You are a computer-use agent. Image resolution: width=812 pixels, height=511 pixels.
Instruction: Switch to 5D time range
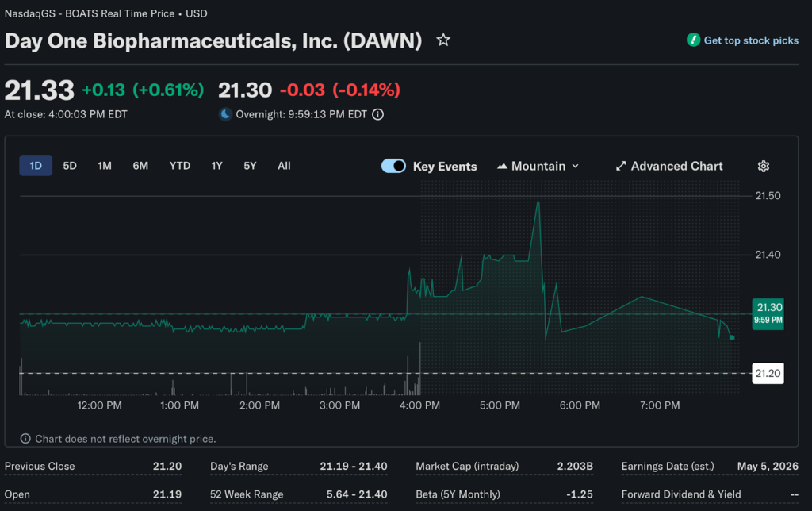[x=70, y=166]
